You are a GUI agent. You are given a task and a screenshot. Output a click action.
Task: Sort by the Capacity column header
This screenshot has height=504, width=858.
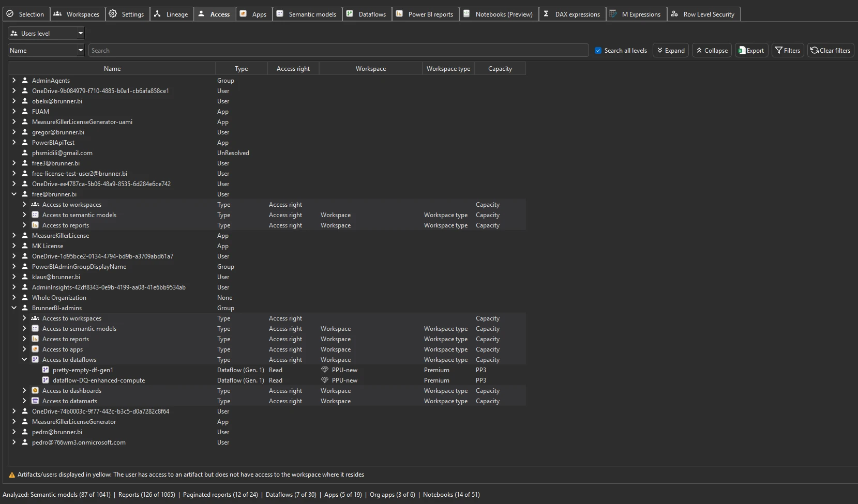click(x=500, y=68)
